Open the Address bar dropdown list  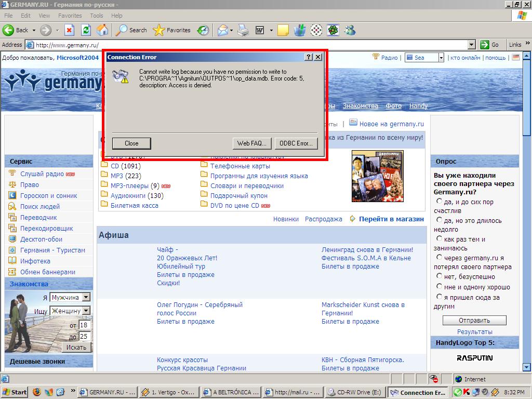click(x=472, y=45)
